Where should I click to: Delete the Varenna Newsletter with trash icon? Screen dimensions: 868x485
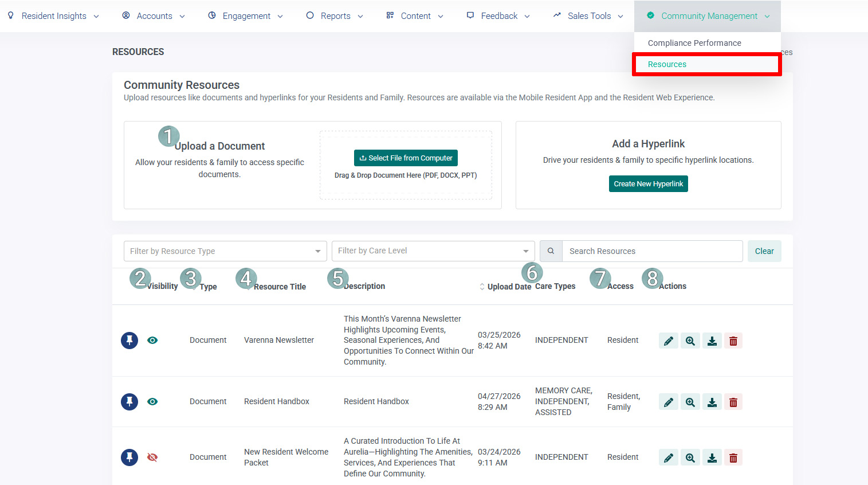[x=733, y=341]
